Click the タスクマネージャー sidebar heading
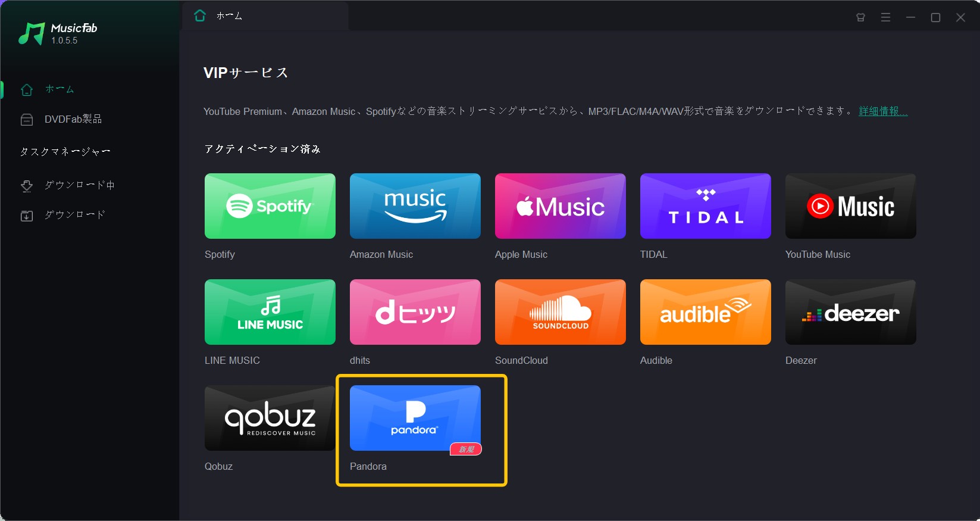 65,152
